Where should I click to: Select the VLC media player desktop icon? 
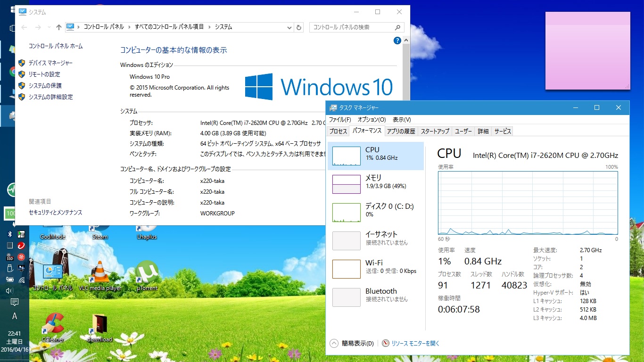point(100,276)
